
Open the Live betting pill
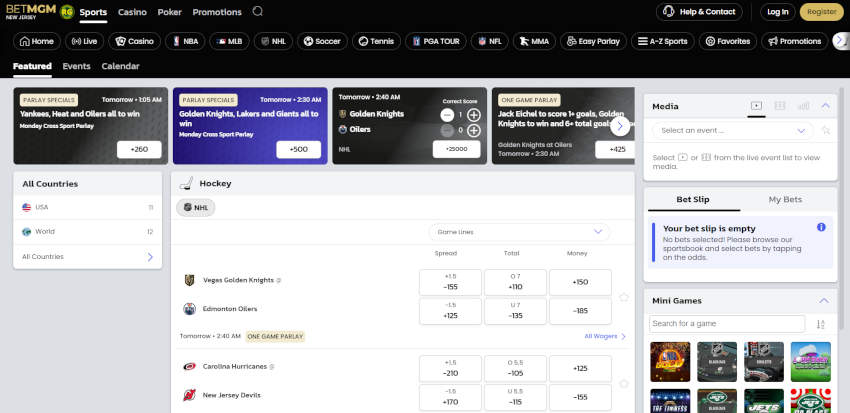(x=85, y=41)
